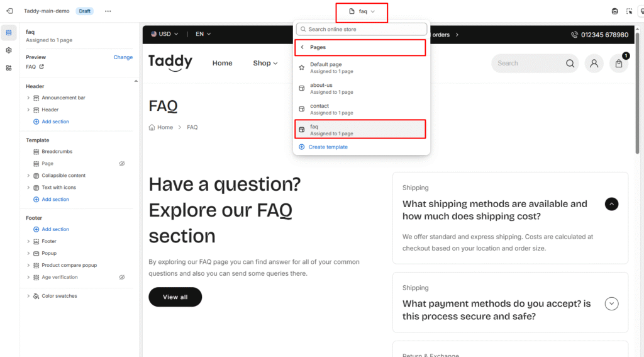Click the inspector selection-cursor icon
The height and width of the screenshot is (357, 644).
(x=630, y=11)
